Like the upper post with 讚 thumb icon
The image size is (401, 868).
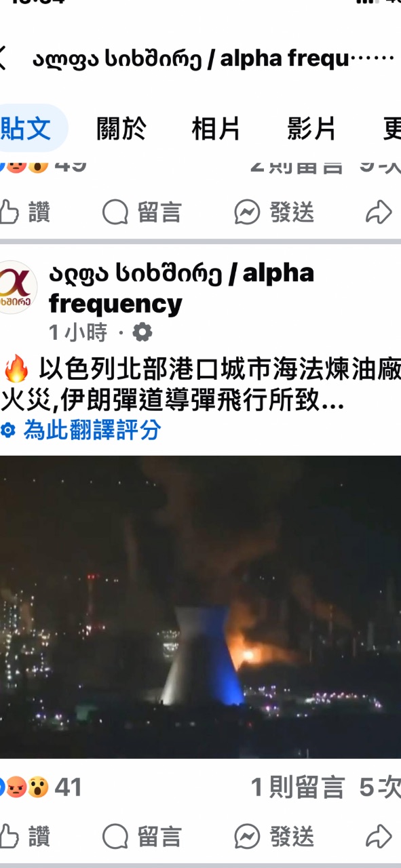click(x=26, y=212)
